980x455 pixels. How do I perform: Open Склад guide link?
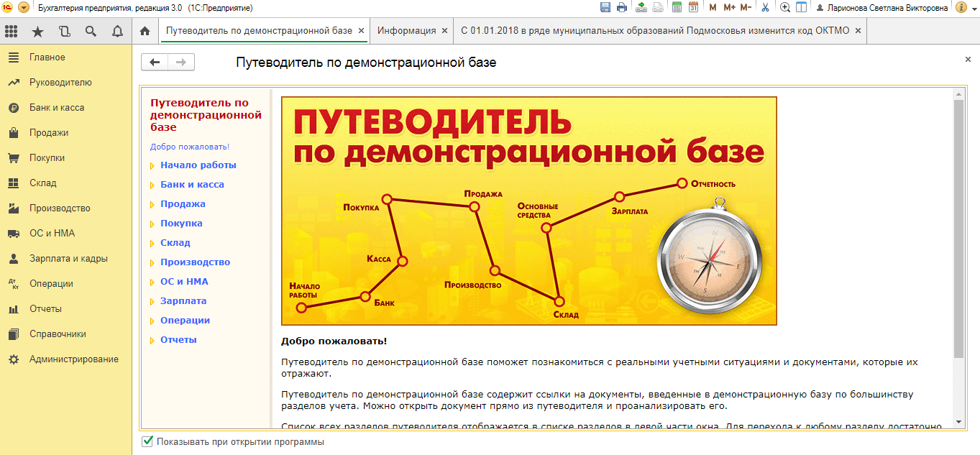point(175,243)
